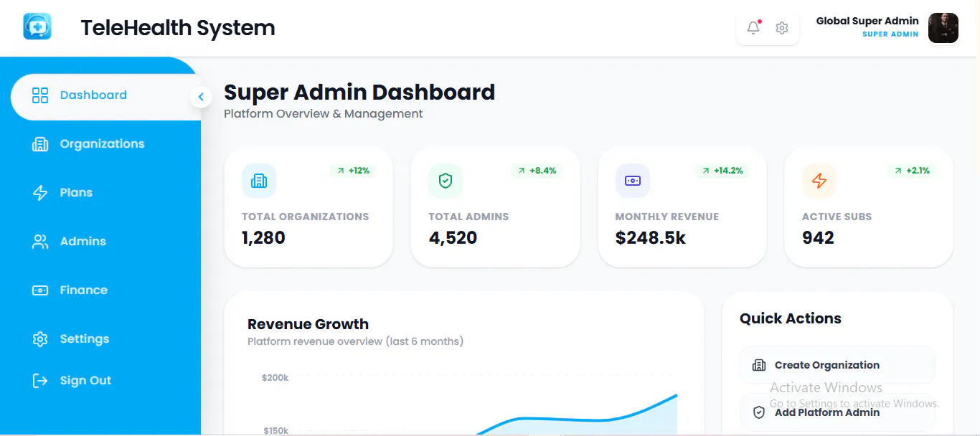Image resolution: width=980 pixels, height=436 pixels.
Task: Click the Global Super Admin avatar
Action: pos(943,28)
